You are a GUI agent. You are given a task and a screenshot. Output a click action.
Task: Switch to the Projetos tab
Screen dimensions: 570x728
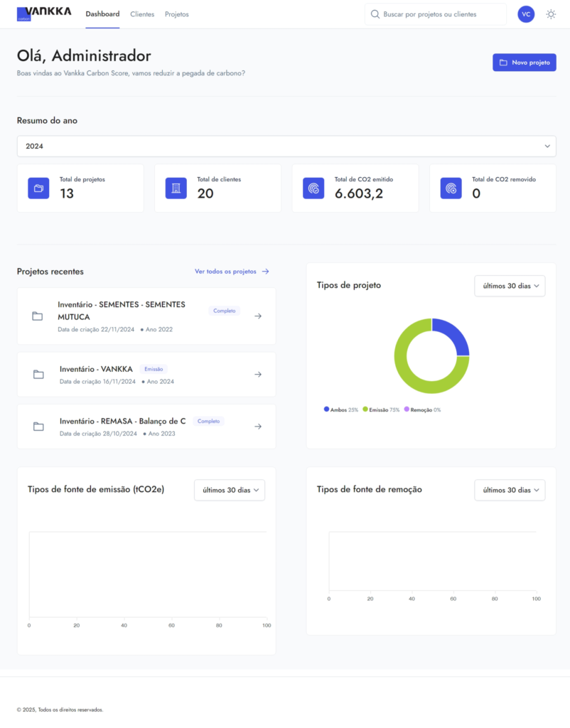point(177,14)
